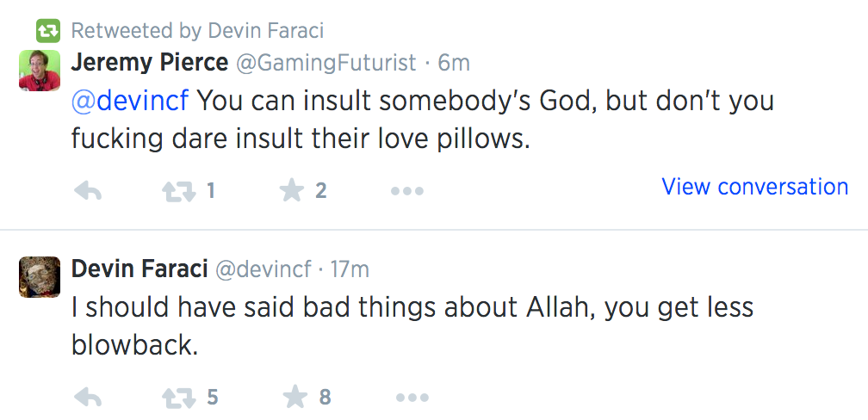Open Jeremy Pierce's name link
This screenshot has height=420, width=868.
coord(150,63)
